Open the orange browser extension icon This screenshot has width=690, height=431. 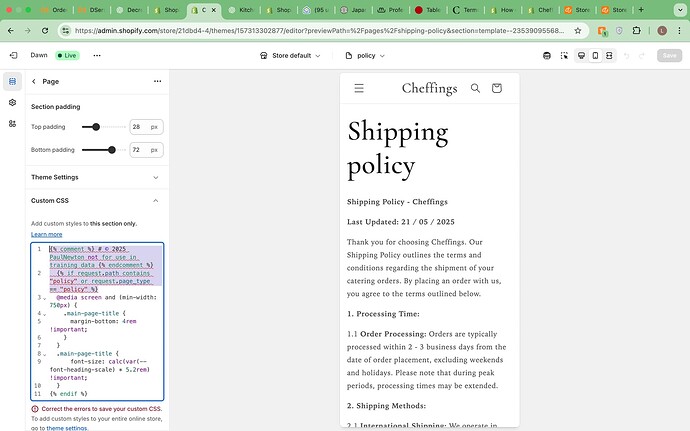pyautogui.click(x=602, y=30)
